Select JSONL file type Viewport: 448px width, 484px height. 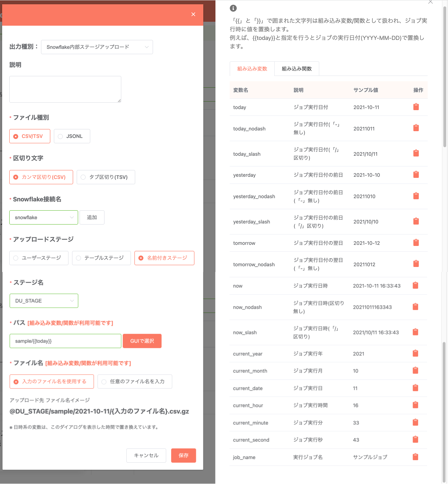(72, 136)
